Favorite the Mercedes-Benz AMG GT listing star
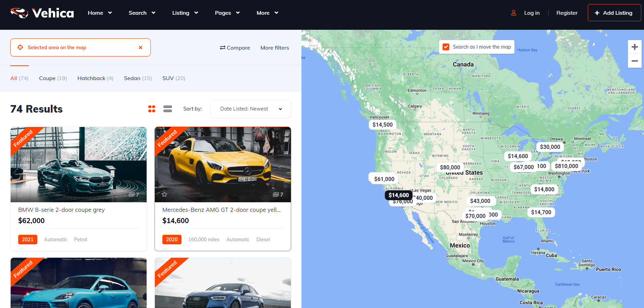Screen dimensions: 644x308 (x=164, y=194)
